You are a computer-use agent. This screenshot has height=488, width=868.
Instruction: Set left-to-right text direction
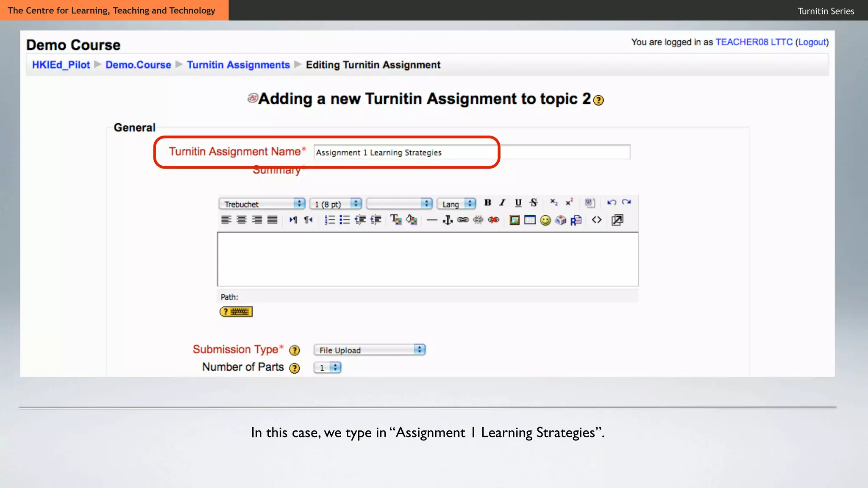(x=293, y=219)
